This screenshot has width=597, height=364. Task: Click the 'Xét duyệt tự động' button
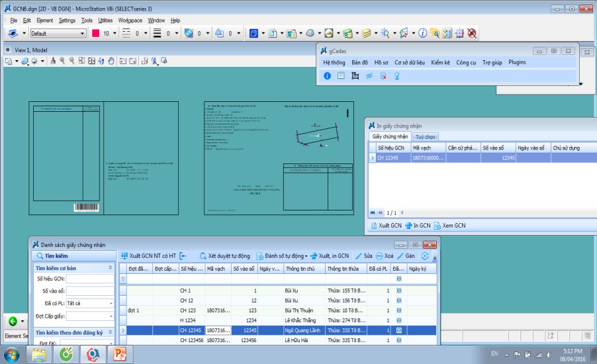coord(224,256)
